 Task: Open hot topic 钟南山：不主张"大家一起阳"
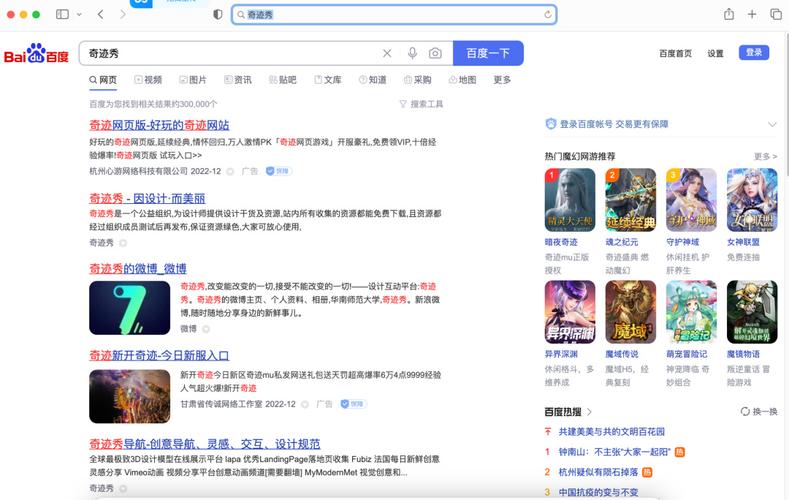point(614,452)
